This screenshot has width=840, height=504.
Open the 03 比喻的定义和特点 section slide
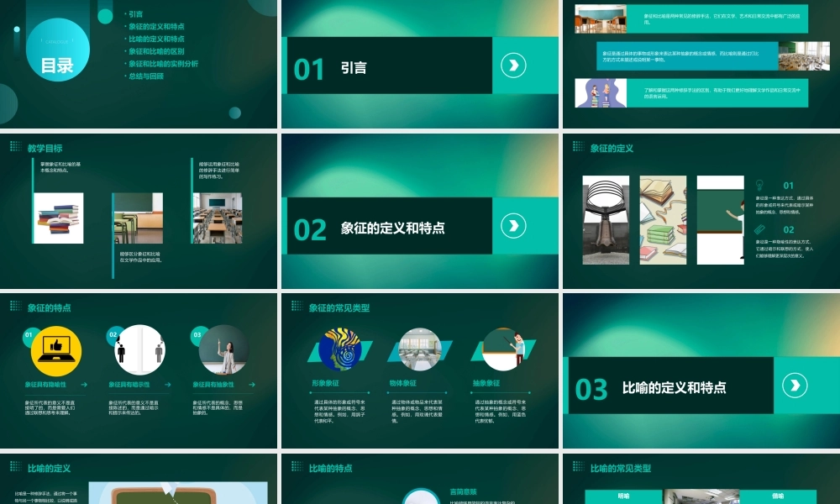(701, 370)
